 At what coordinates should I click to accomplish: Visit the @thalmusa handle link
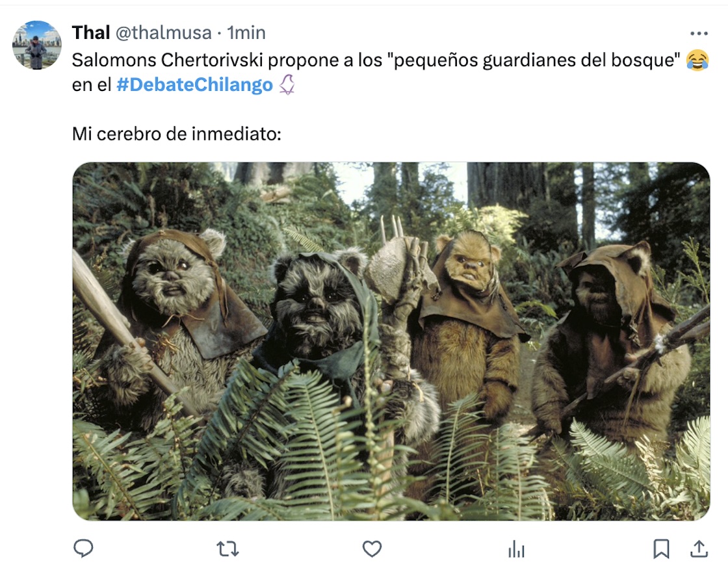[163, 33]
